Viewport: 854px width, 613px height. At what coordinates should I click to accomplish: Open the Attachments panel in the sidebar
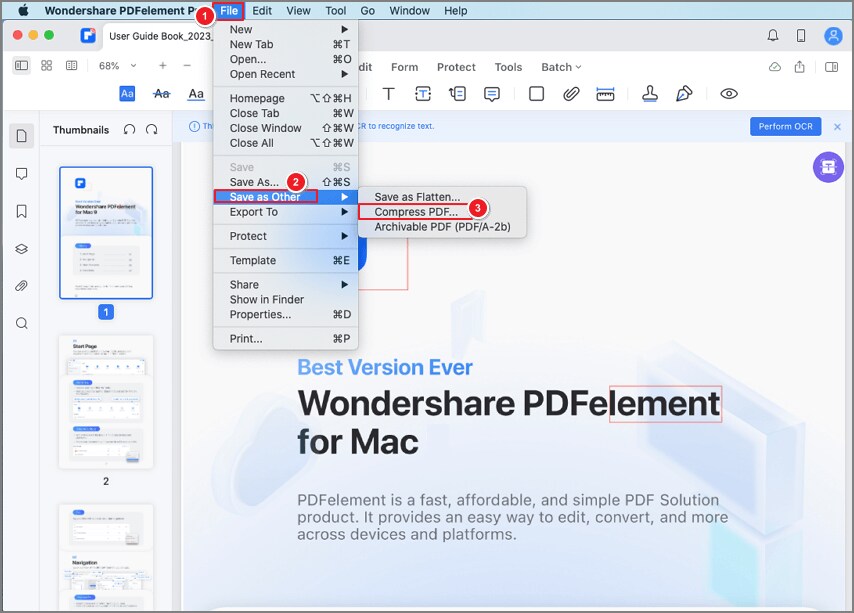22,285
